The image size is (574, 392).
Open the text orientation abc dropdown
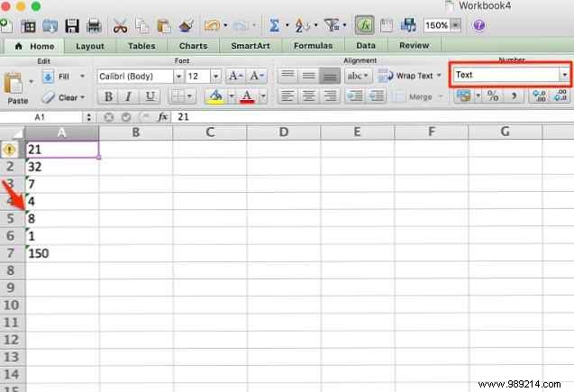coord(357,76)
